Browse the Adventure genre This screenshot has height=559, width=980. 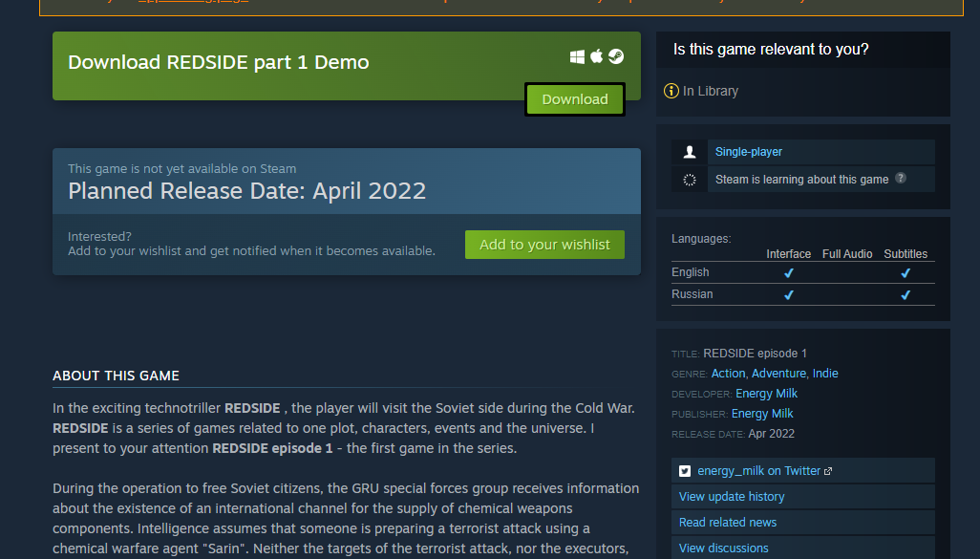[778, 374]
